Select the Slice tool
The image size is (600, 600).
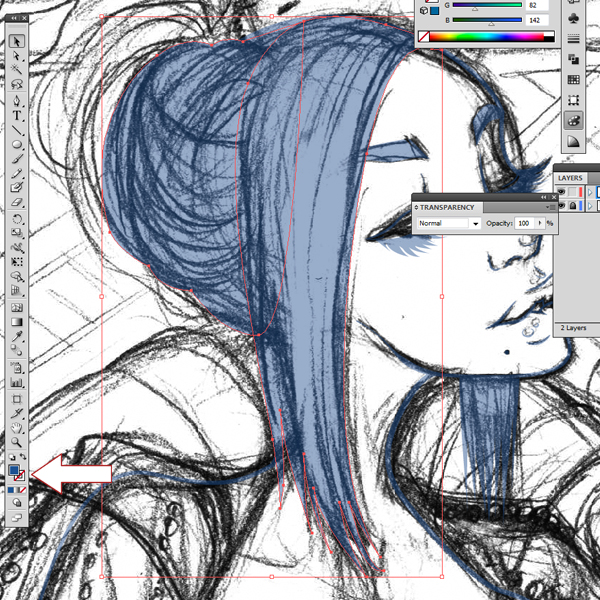coord(16,413)
